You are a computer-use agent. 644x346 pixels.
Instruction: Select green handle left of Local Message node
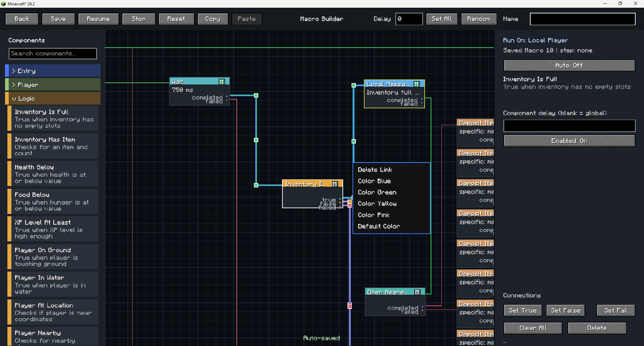(354, 85)
